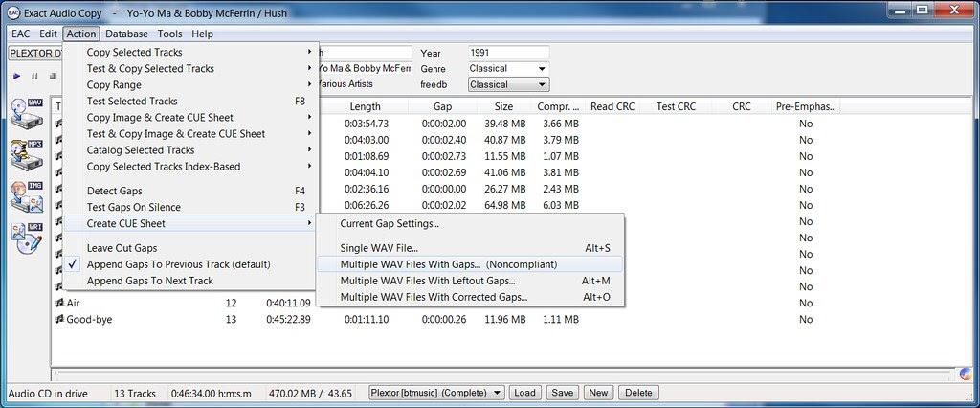The image size is (980, 408).
Task: Expand Test & Copy Selected Tracks submenu
Action: [191, 68]
